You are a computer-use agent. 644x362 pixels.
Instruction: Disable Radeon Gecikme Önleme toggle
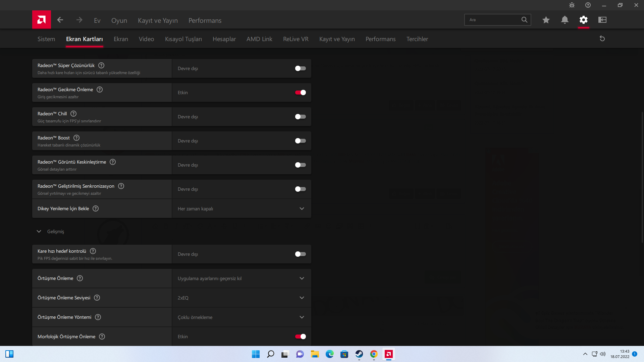pos(300,93)
